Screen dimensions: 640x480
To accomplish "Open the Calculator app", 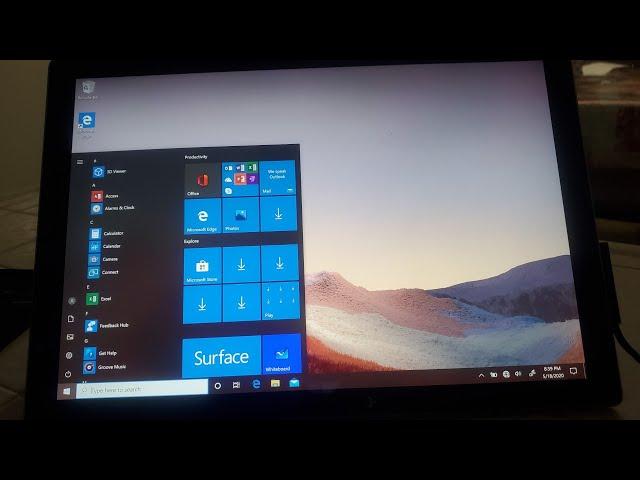I will click(106, 233).
